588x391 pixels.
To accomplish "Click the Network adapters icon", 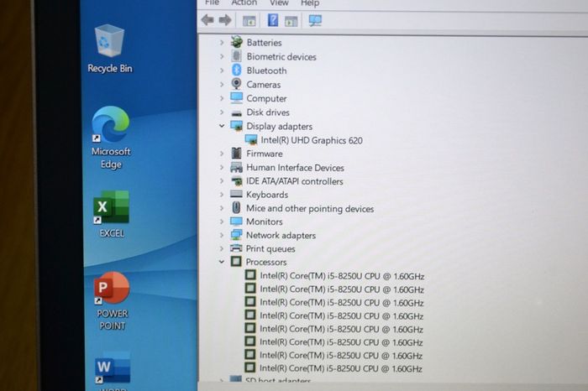I will click(236, 235).
